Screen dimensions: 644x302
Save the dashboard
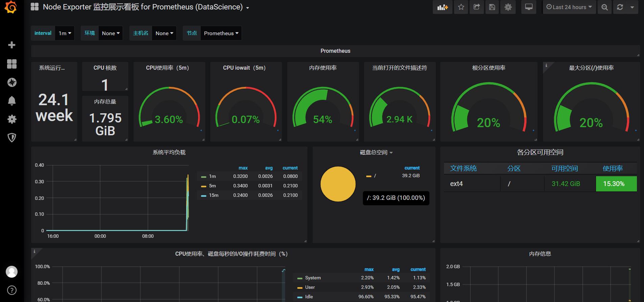click(492, 7)
